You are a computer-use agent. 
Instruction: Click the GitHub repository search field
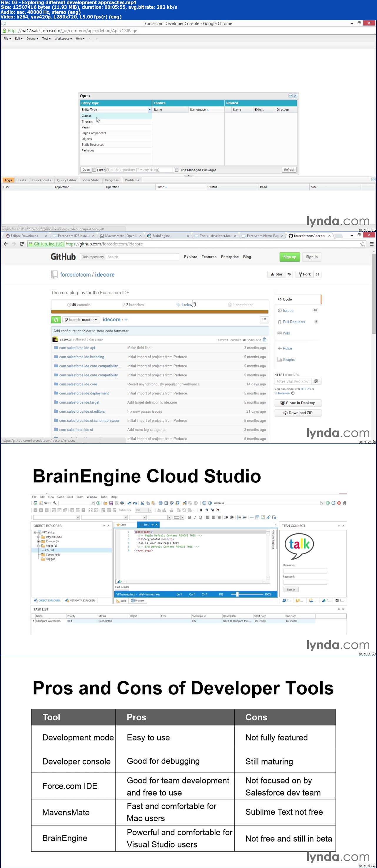click(x=142, y=257)
